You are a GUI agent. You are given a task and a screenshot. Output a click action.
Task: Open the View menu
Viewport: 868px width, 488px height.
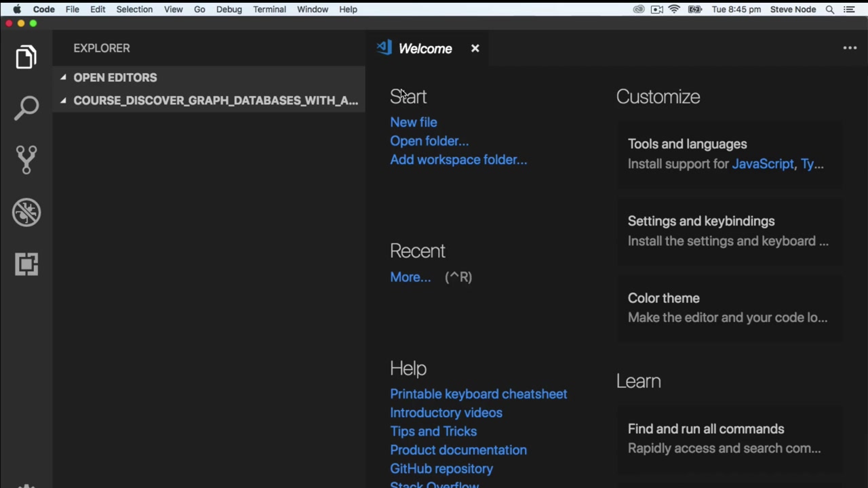coord(173,9)
